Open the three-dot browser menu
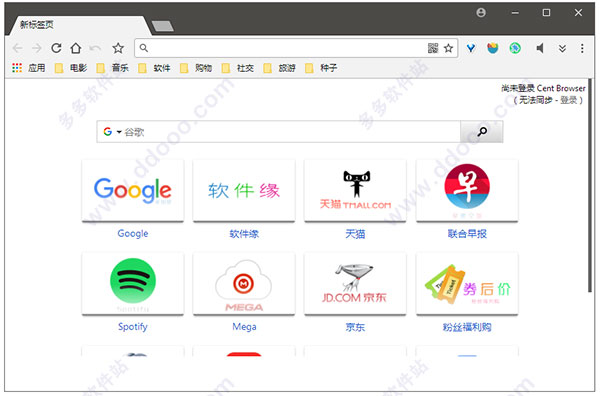 click(x=582, y=48)
